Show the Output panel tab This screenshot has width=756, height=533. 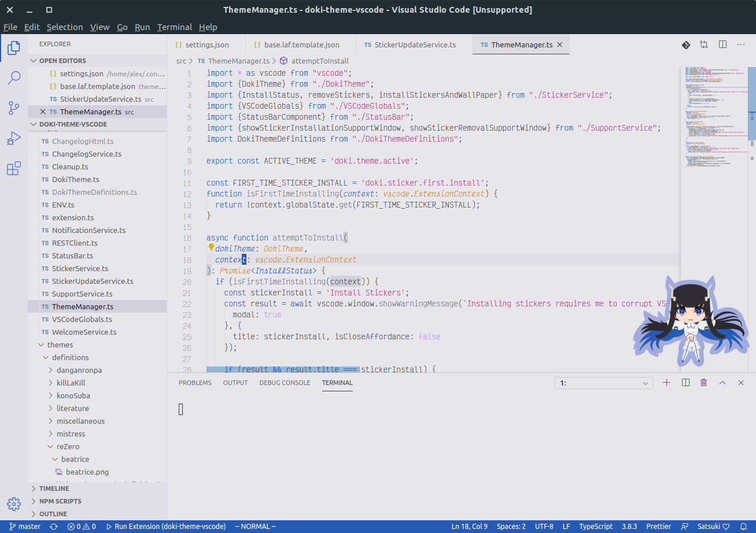tap(235, 383)
